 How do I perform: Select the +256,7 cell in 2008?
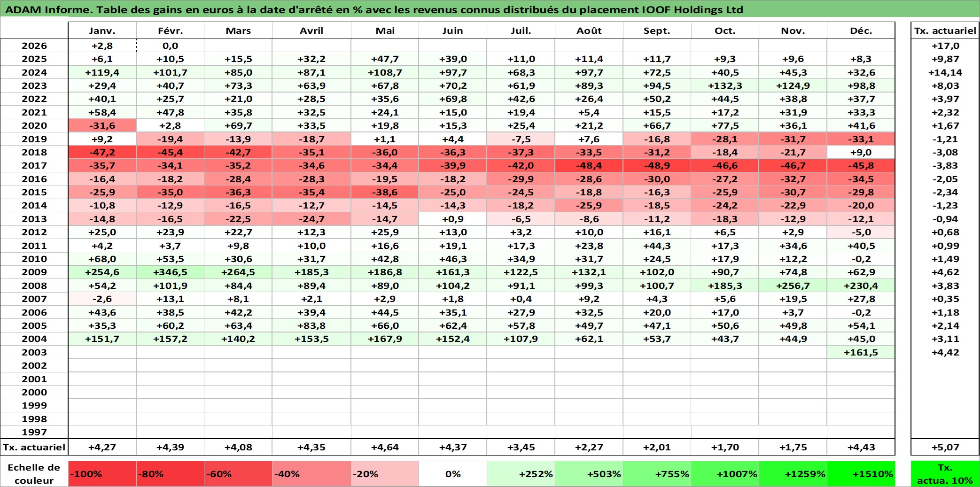pyautogui.click(x=793, y=286)
